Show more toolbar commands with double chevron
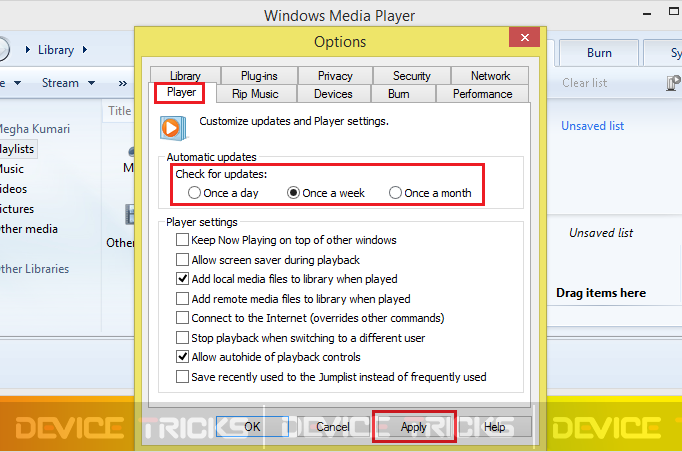 [x=123, y=83]
